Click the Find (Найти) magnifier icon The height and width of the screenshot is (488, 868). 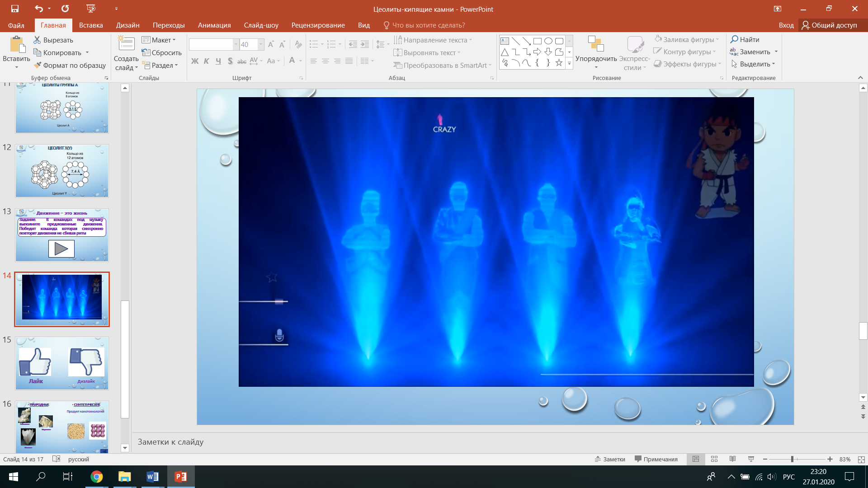(x=735, y=39)
